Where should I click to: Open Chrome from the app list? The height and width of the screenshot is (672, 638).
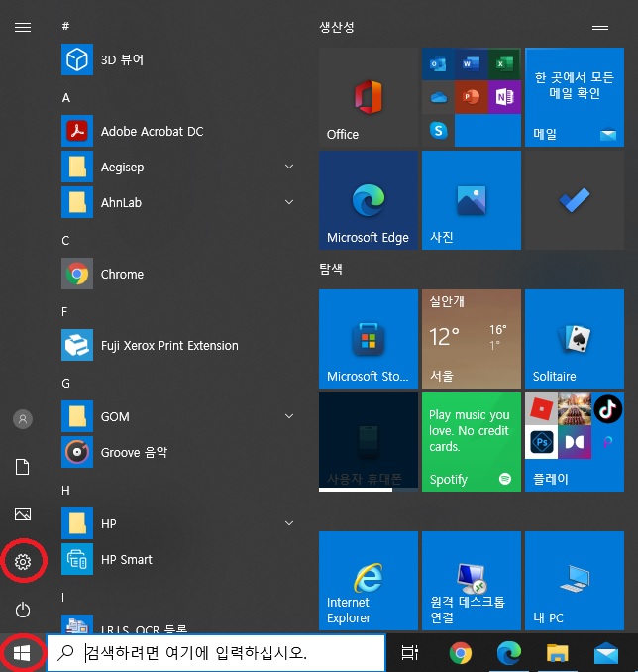coord(177,274)
